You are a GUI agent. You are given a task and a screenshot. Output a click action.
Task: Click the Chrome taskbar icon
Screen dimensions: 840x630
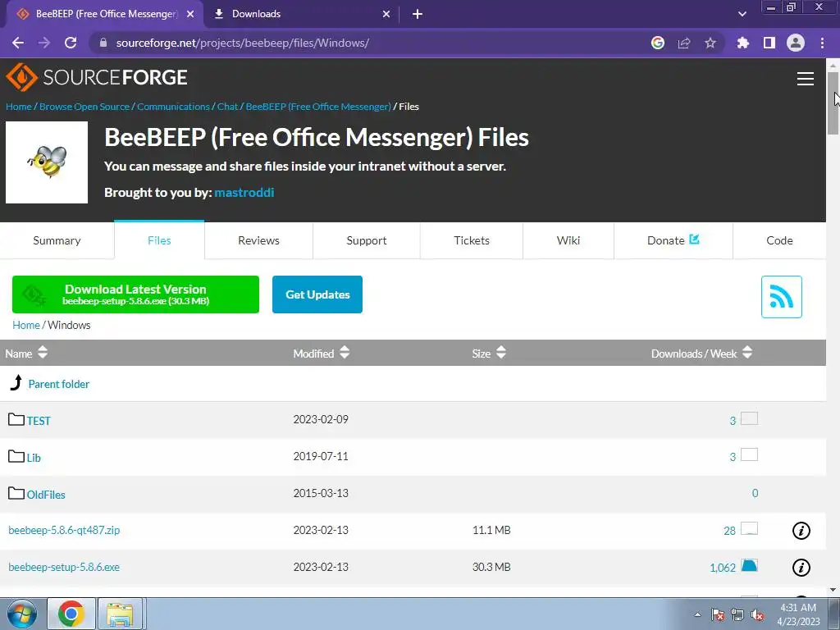(71, 614)
